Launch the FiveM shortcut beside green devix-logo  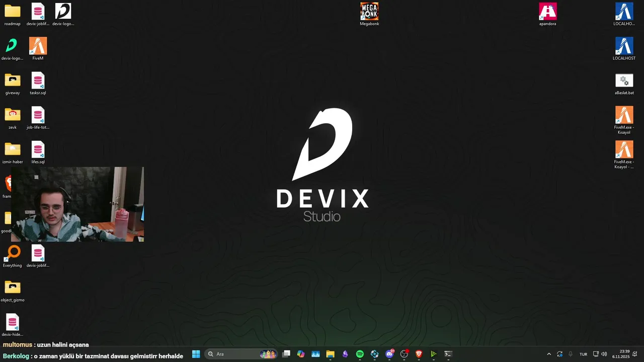point(38,49)
